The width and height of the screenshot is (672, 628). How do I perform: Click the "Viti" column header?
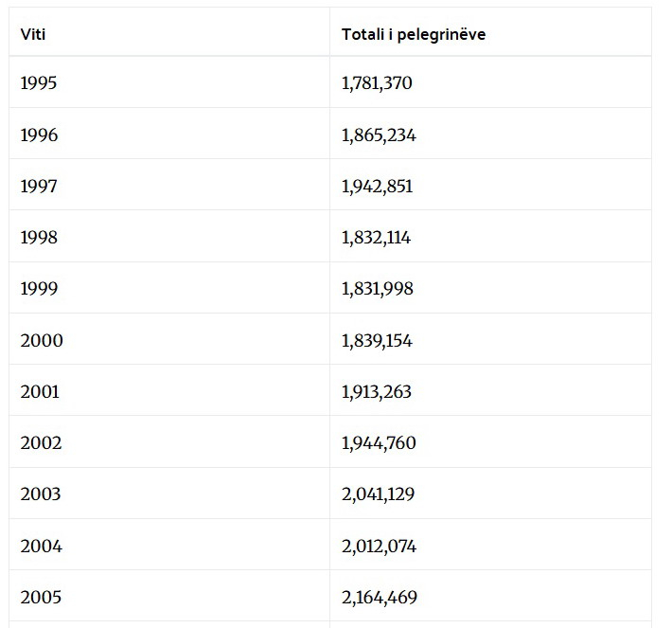(x=33, y=34)
